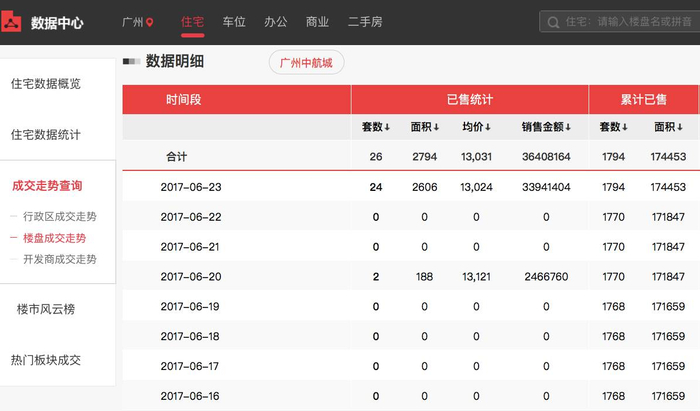
Task: Switch to the 二手房 tab
Action: pyautogui.click(x=365, y=22)
